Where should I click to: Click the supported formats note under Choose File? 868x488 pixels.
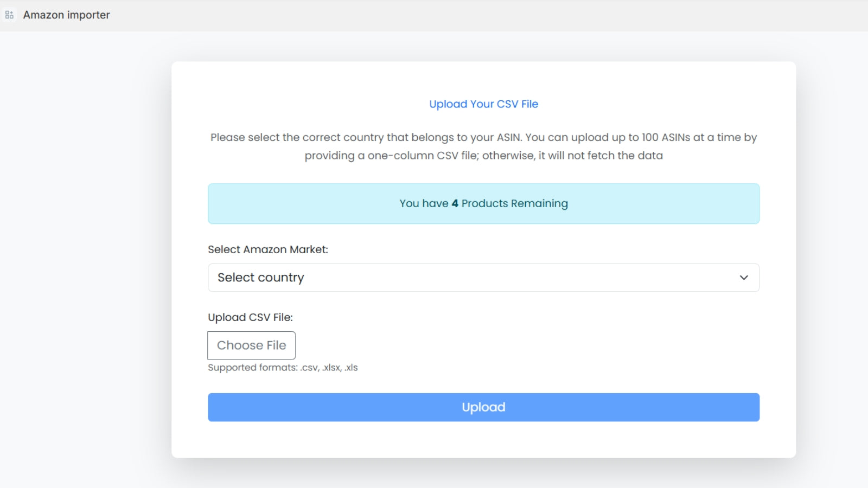[x=283, y=367]
